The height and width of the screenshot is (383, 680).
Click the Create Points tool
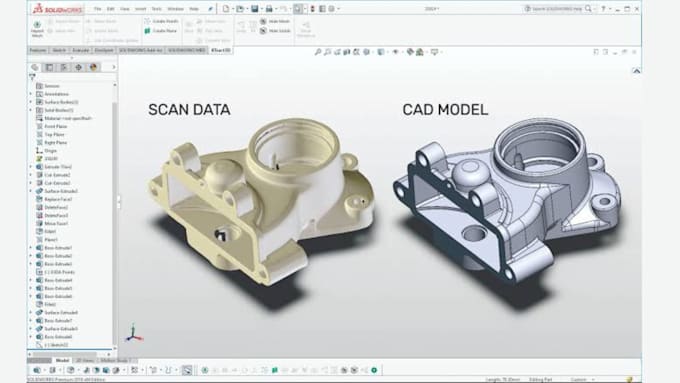tap(161, 21)
